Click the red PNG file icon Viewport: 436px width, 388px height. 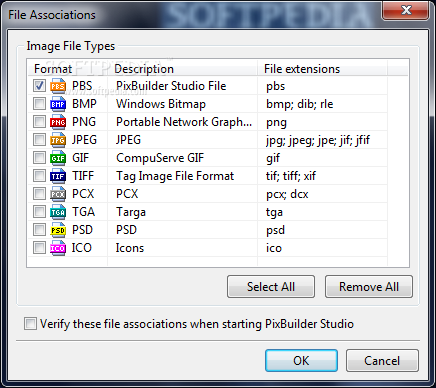(x=58, y=122)
